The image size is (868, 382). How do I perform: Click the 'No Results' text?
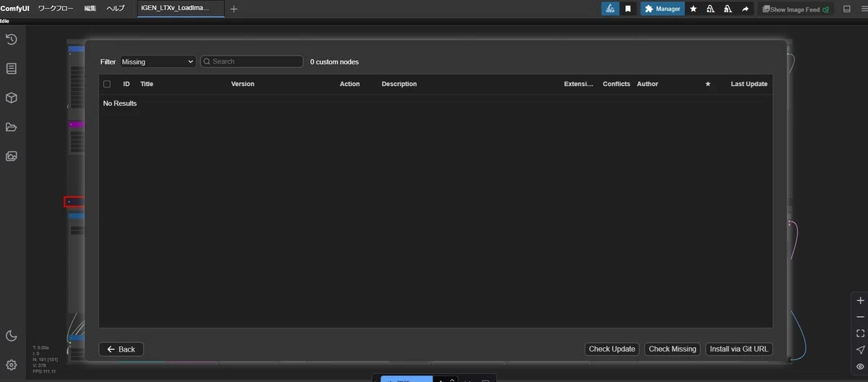[120, 103]
